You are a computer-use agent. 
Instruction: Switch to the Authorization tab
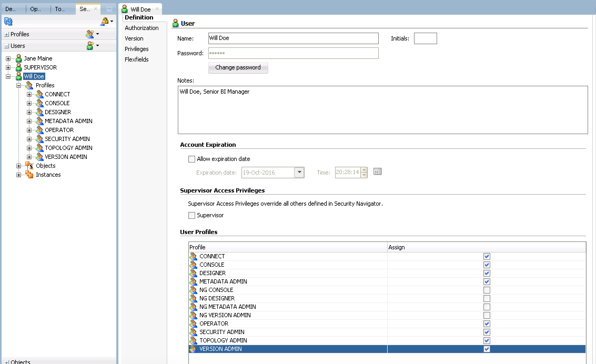142,28
